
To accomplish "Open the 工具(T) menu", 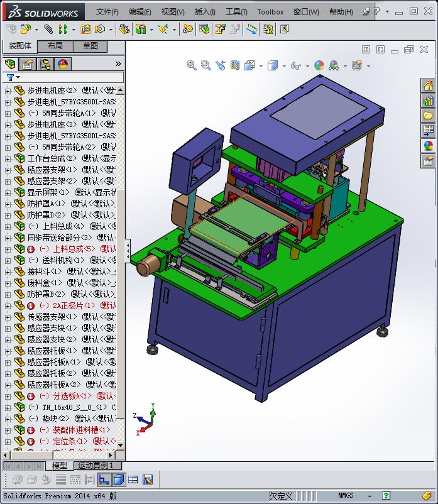I will [x=236, y=12].
